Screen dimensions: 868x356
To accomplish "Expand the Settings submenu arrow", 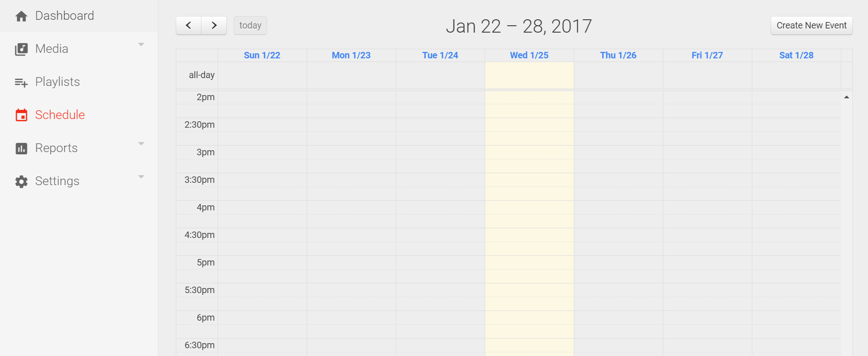I will point(141,177).
